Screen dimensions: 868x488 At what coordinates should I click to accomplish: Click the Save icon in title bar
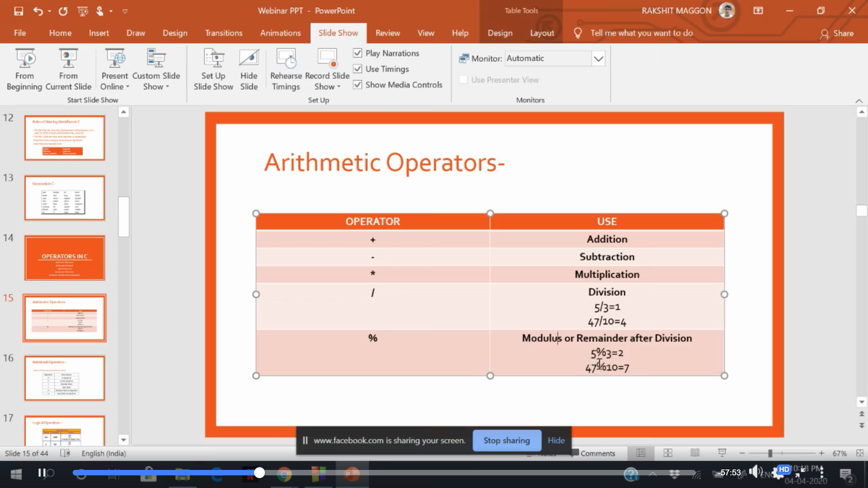point(19,11)
